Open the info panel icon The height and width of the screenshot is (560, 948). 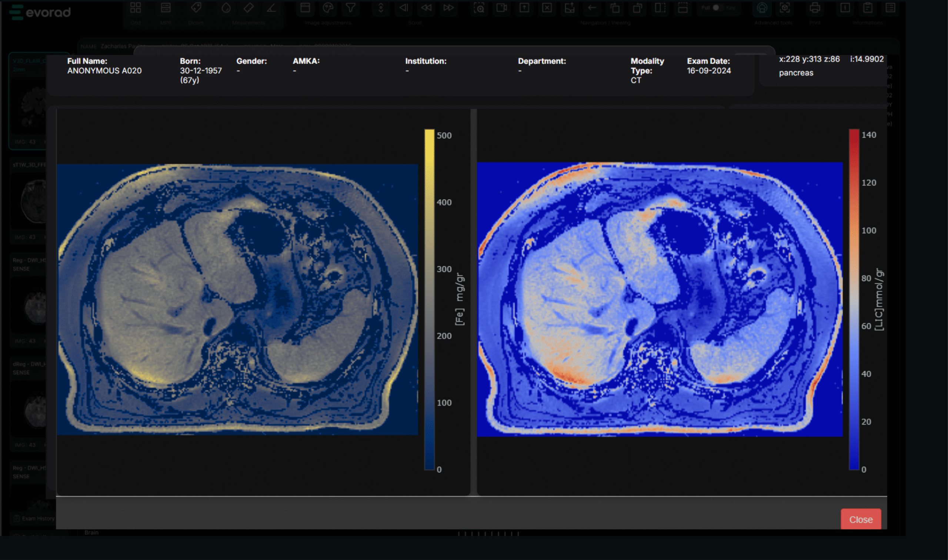[845, 8]
